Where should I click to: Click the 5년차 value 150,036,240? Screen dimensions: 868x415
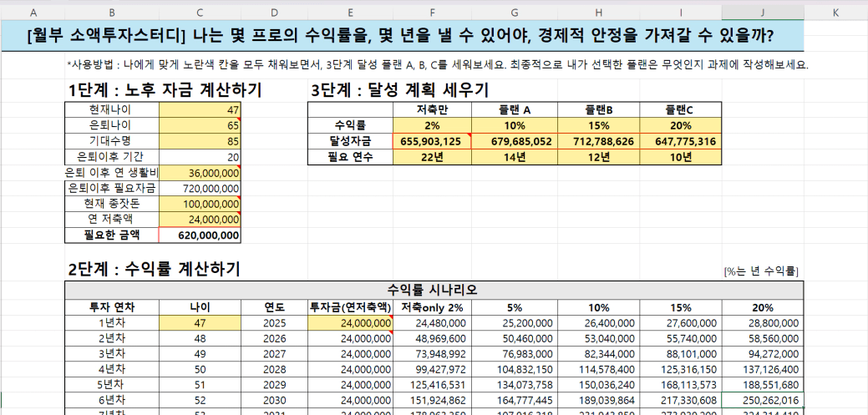pyautogui.click(x=598, y=386)
